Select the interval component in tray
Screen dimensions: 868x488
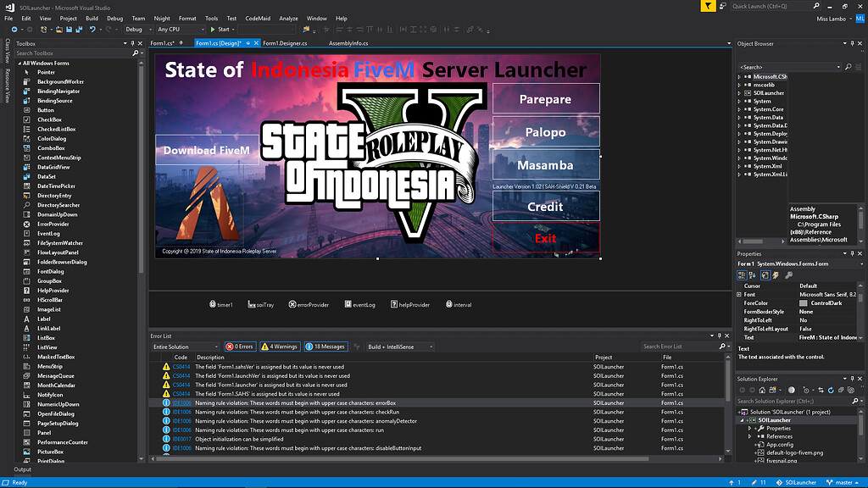pyautogui.click(x=459, y=304)
